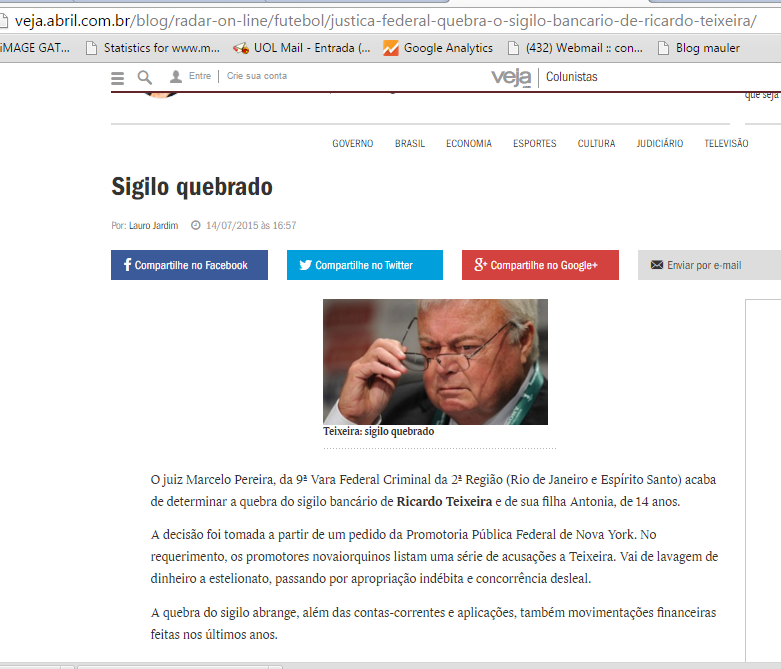Open the Webmail bookmark
Viewport: 781px width, 669px height.
click(x=575, y=48)
